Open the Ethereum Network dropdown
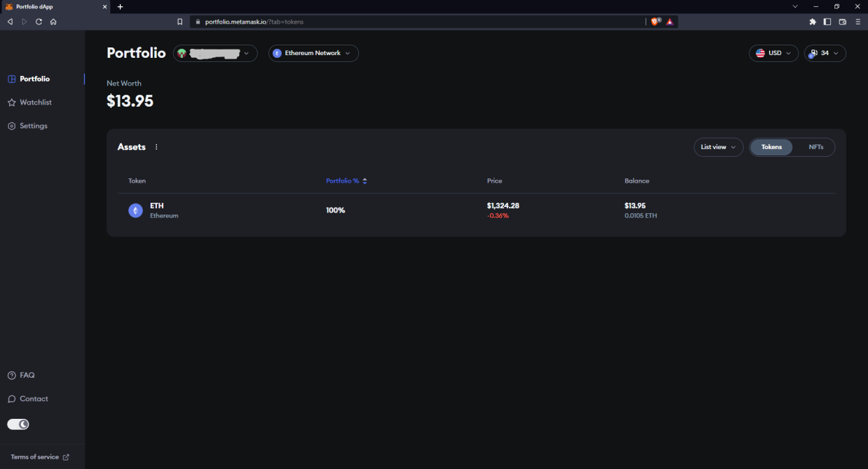The image size is (868, 469). [x=313, y=53]
